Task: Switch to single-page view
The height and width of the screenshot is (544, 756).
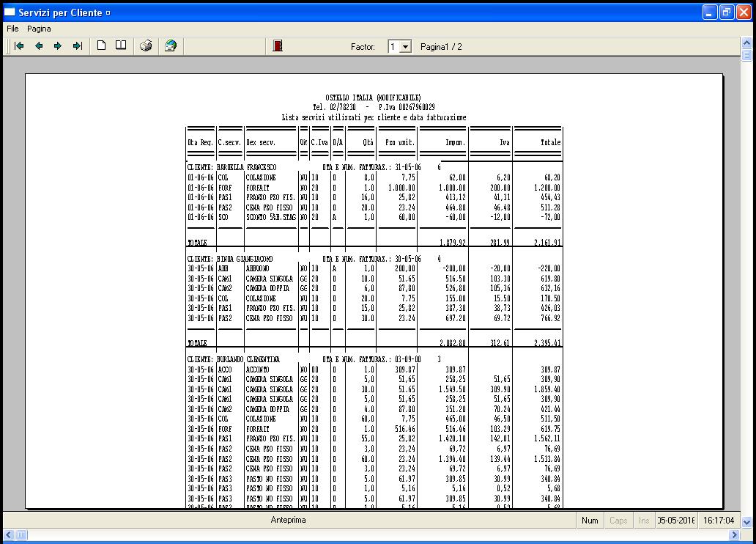Action: click(x=101, y=45)
